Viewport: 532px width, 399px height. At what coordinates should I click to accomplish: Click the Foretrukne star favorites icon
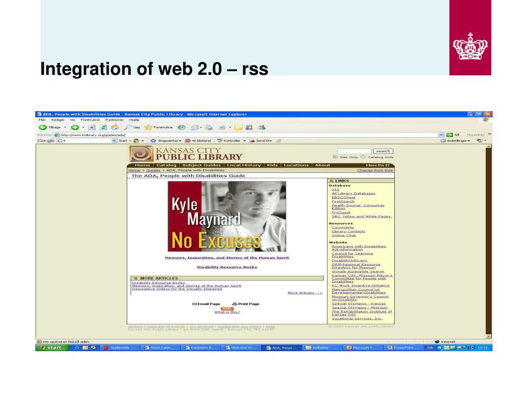pyautogui.click(x=148, y=128)
